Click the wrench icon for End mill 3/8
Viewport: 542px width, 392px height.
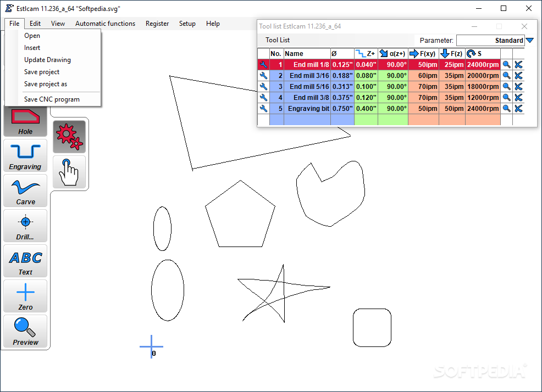[263, 98]
